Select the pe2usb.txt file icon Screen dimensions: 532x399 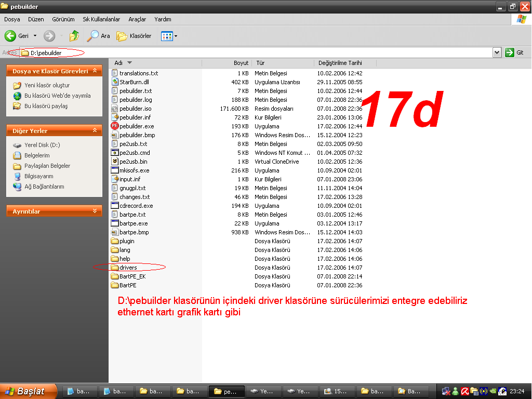115,144
